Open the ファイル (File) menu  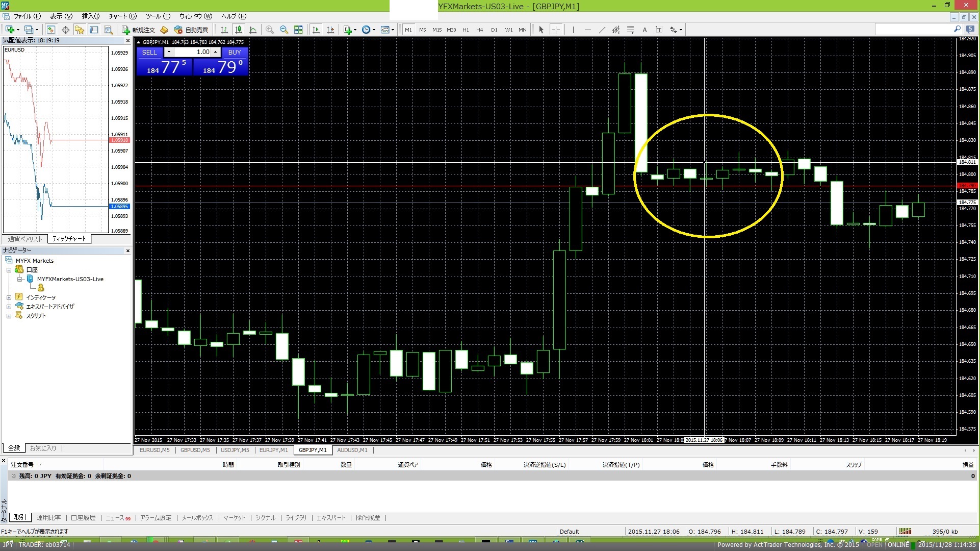click(27, 16)
